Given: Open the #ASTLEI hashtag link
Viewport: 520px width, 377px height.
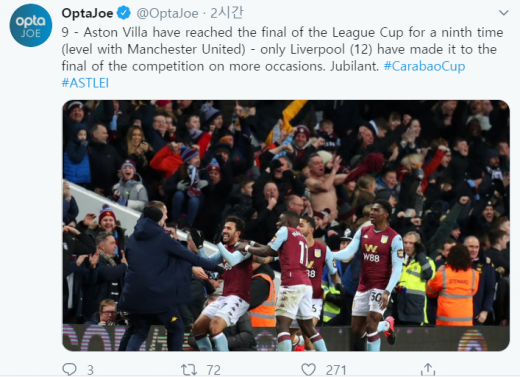Looking at the screenshot, I should click(x=85, y=83).
